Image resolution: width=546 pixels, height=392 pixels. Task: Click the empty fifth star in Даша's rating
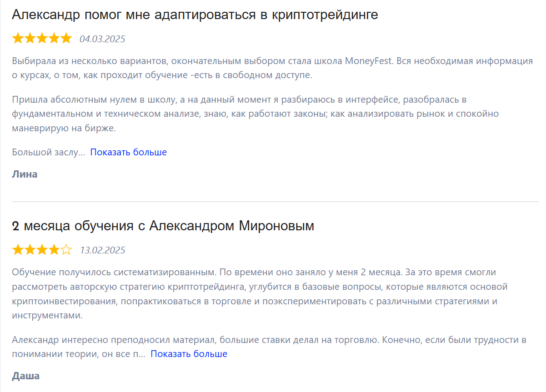pos(66,249)
